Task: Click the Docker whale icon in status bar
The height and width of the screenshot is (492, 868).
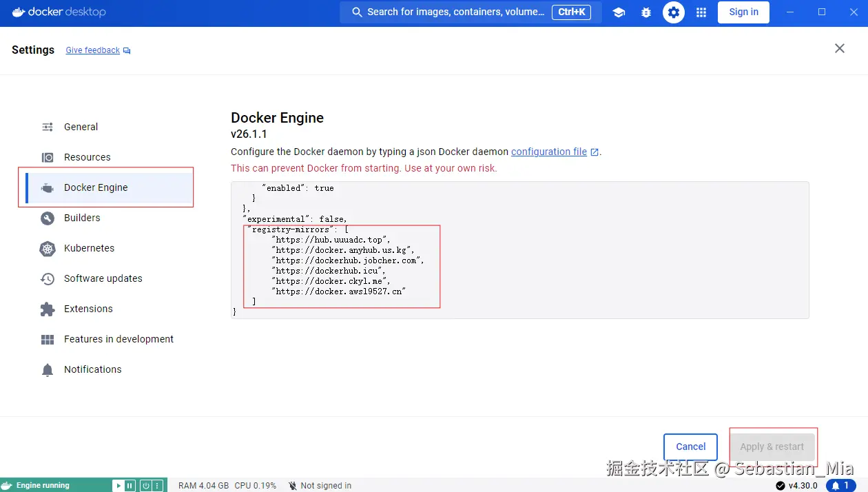Action: 8,485
